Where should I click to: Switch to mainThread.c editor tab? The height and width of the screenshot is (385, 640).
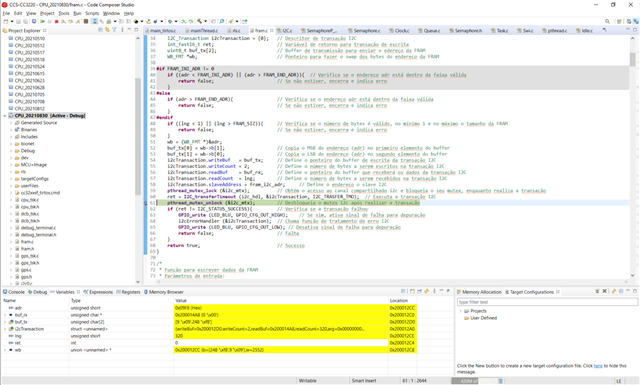point(201,31)
